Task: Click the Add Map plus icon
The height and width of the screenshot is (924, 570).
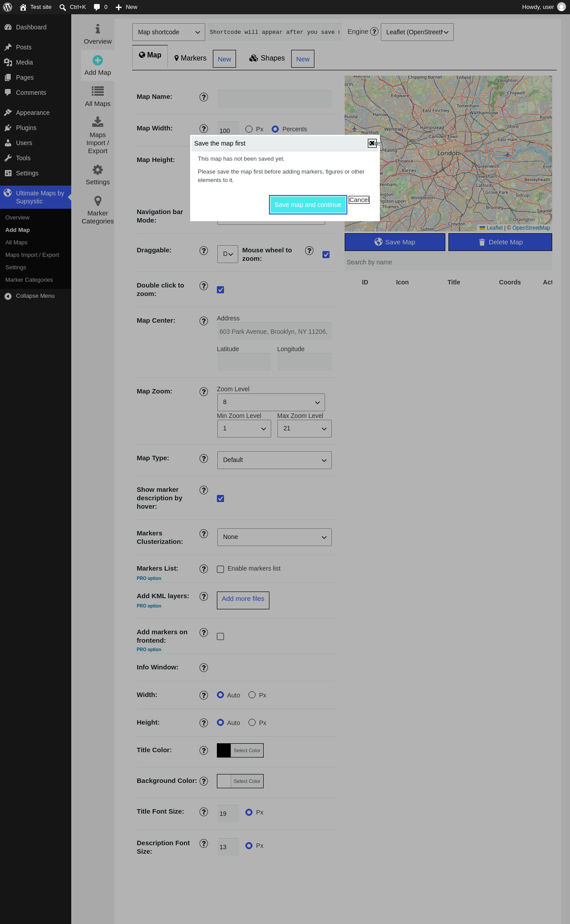Action: [x=98, y=60]
